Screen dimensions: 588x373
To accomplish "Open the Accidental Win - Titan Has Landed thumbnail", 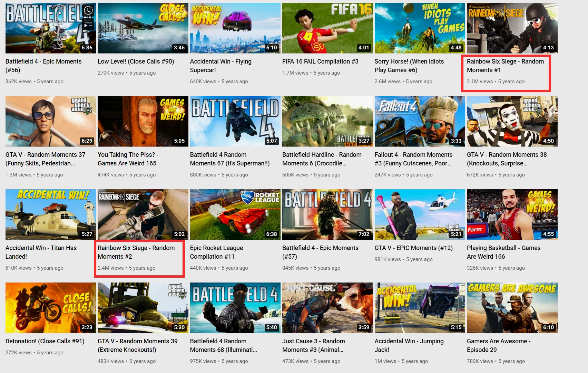I will 51,214.
